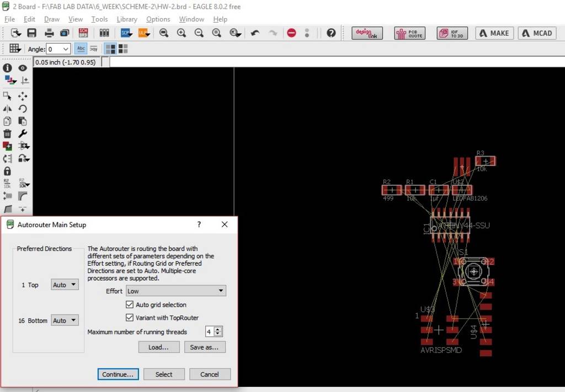
Task: Click the Open file toolbar icon
Action: [x=15, y=33]
